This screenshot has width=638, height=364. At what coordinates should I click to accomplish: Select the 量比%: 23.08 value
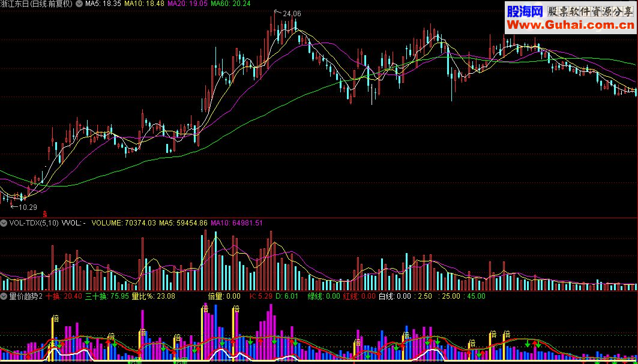tap(154, 296)
